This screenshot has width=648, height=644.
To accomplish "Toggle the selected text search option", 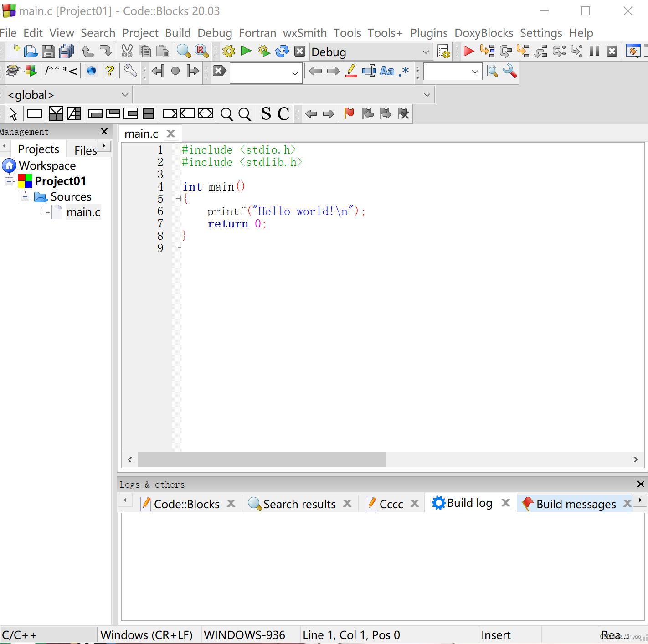I will pos(369,71).
